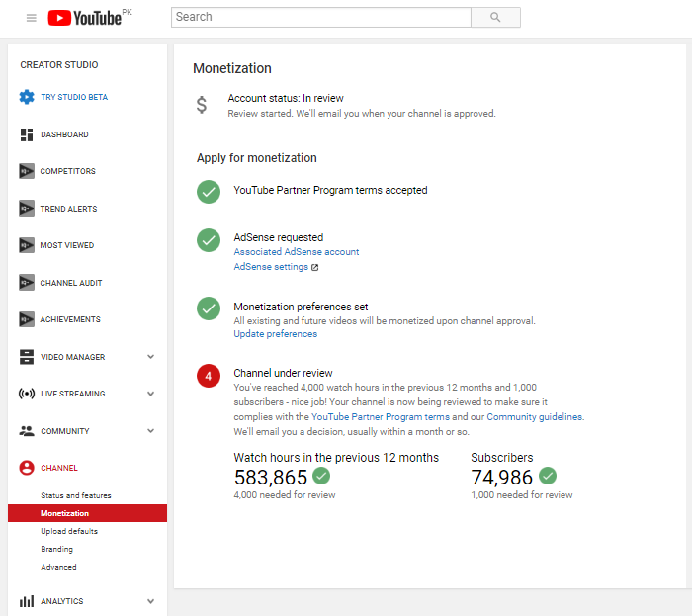Open Community guidelines link
692x616 pixels.
pyautogui.click(x=535, y=417)
